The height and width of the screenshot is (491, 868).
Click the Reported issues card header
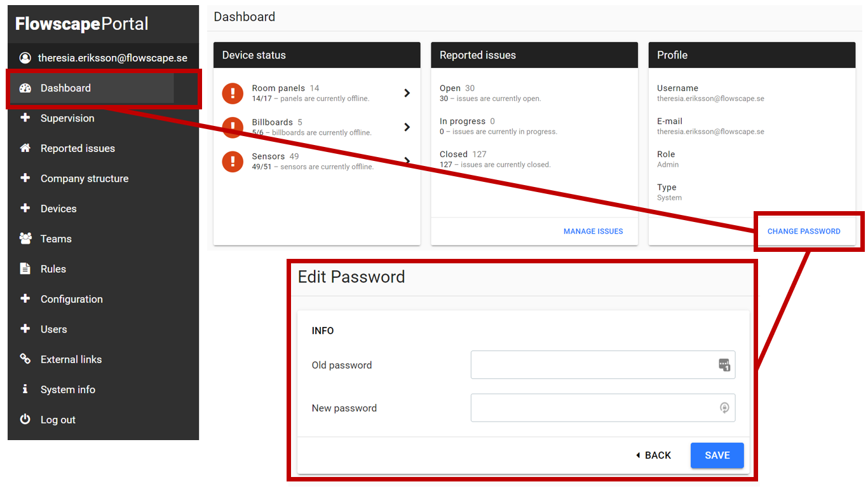(x=534, y=55)
